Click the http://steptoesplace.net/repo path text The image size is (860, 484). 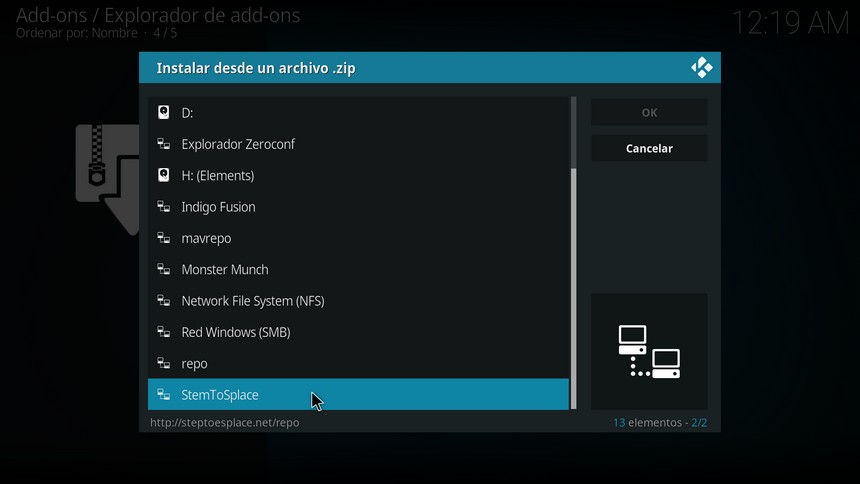click(225, 423)
